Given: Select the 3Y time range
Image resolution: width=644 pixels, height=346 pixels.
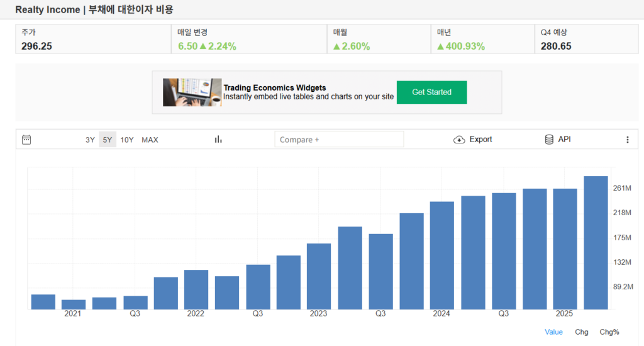Looking at the screenshot, I should point(91,140).
